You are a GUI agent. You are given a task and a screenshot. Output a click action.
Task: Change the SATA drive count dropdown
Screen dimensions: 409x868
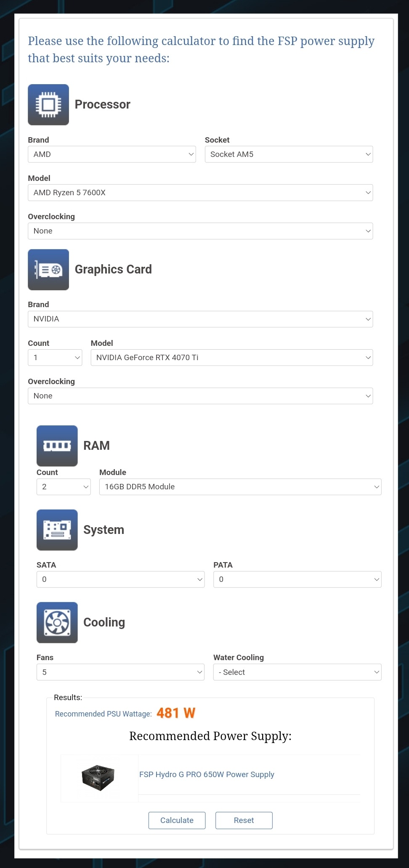tap(120, 579)
